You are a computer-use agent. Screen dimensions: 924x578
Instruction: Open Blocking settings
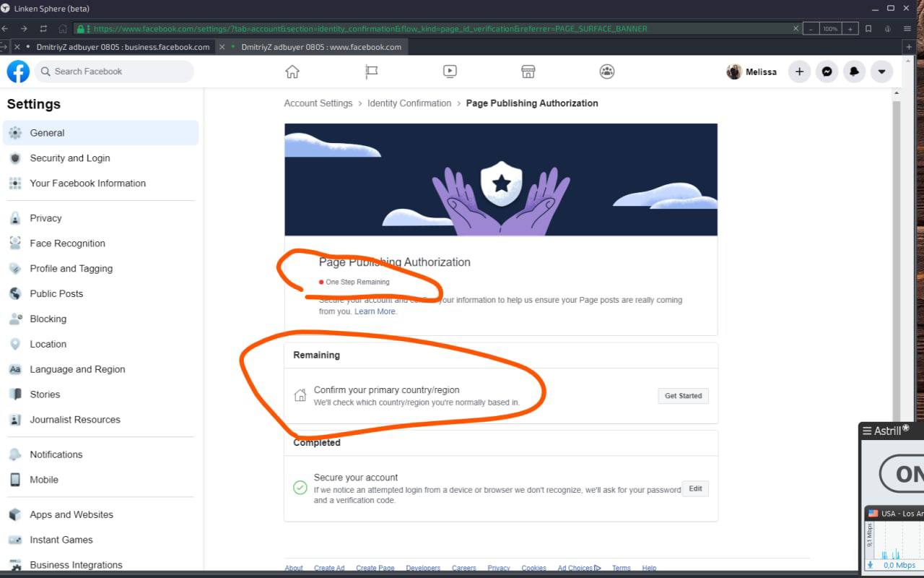click(101, 319)
